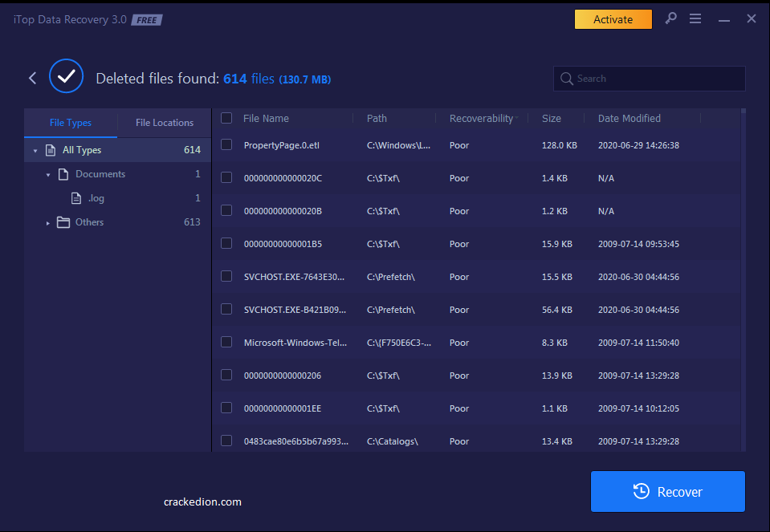Screen dimensions: 770x532
Task: Collapse the Documents tree node arrow
Action: pyautogui.click(x=48, y=175)
